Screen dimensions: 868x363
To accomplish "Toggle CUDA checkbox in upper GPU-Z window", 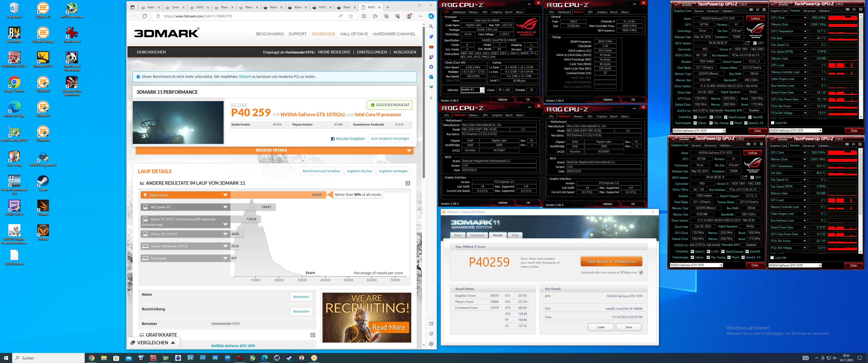I will point(711,117).
